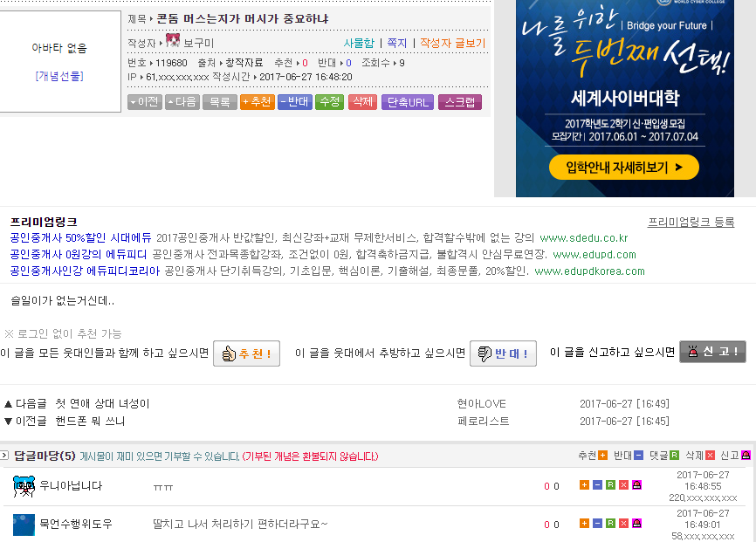The width and height of the screenshot is (756, 542).
Task: Click green reply icon in 우니아닙니다 comment row
Action: click(x=610, y=485)
